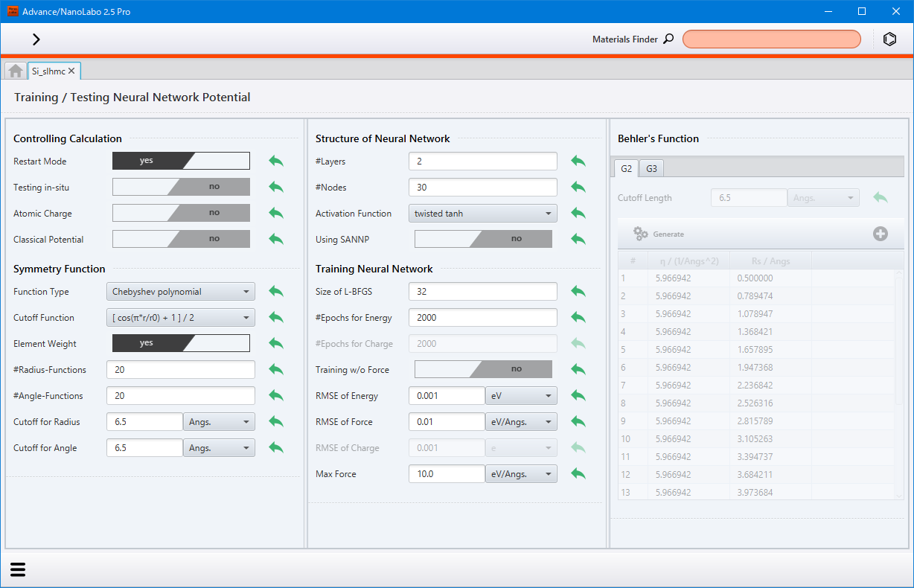
Task: Select the Si_slhmc tab
Action: pos(48,71)
